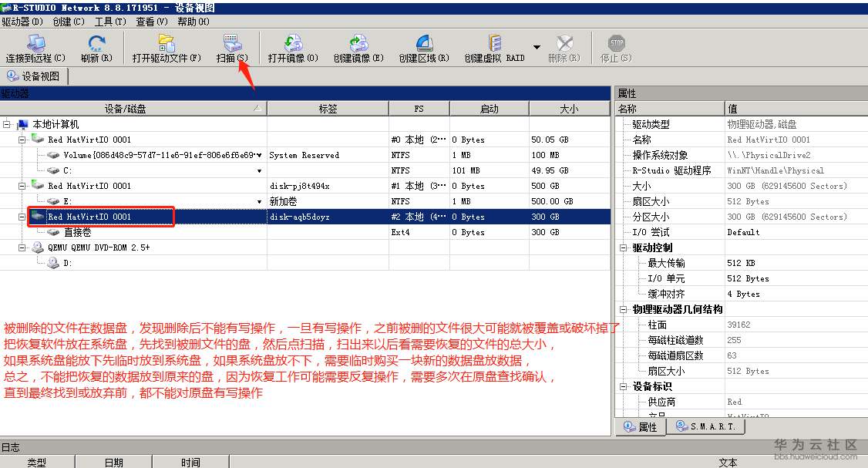Sort by FS column header
The image size is (868, 468).
coord(419,109)
